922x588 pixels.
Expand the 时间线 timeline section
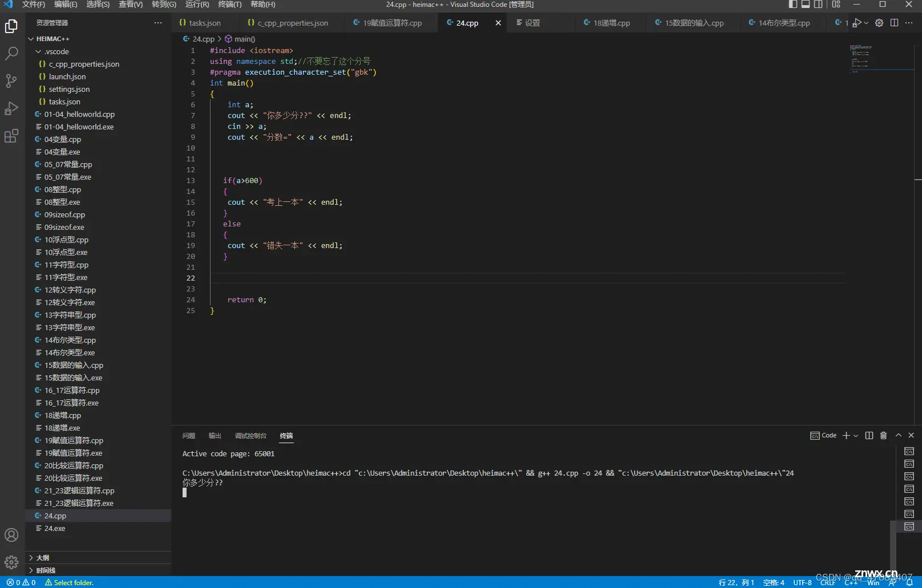click(98, 570)
